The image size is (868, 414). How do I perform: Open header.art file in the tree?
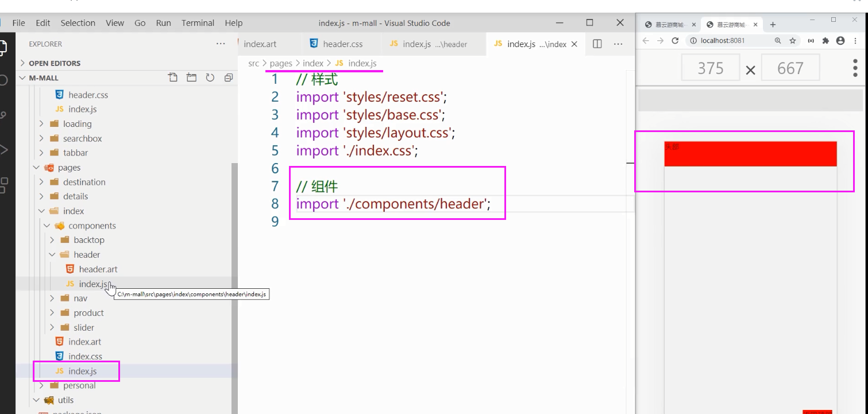pos(98,269)
